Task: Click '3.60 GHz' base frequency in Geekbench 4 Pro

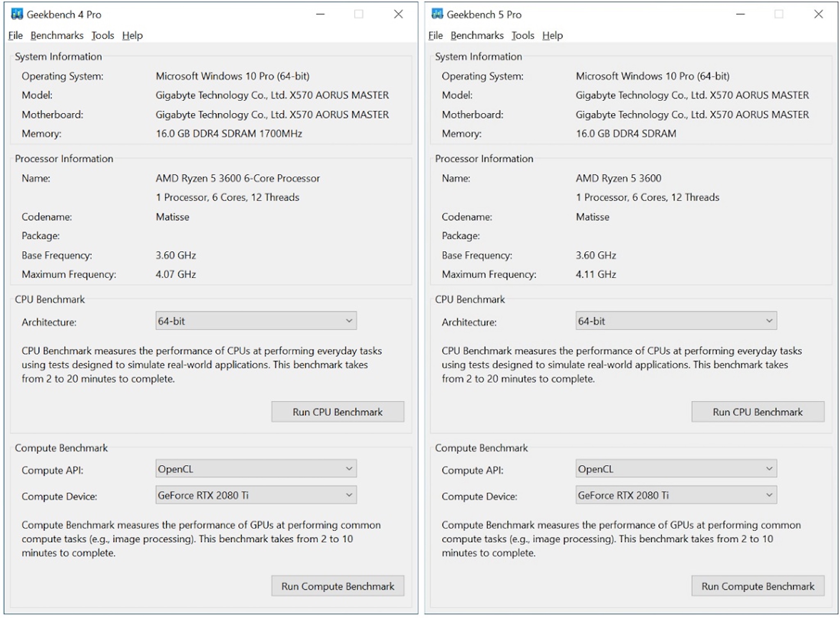Action: pos(176,256)
